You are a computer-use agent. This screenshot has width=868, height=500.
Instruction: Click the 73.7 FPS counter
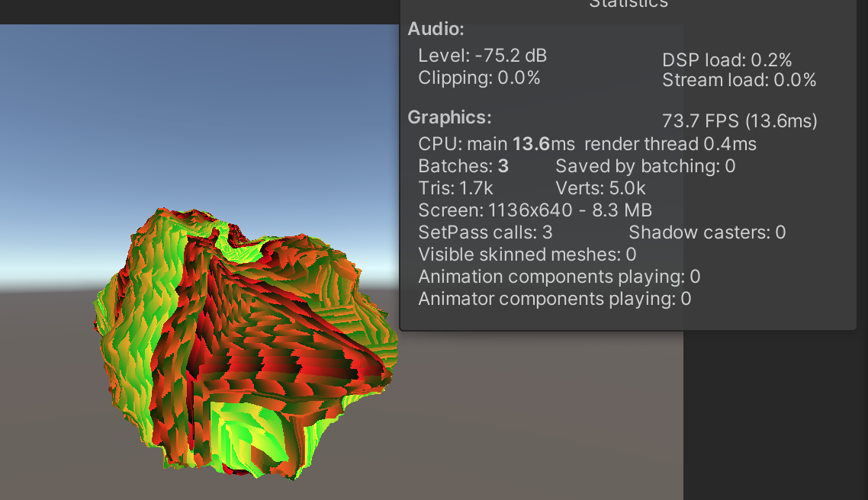739,120
